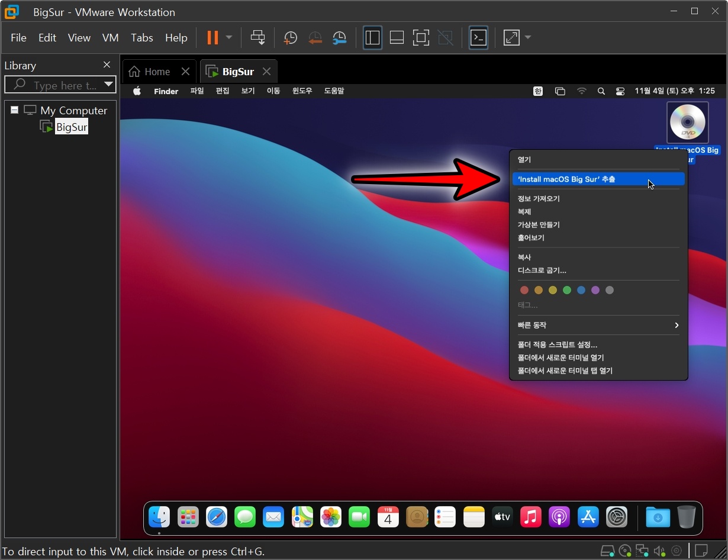The width and height of the screenshot is (728, 560).
Task: Open Finder from the Dock
Action: tap(159, 517)
